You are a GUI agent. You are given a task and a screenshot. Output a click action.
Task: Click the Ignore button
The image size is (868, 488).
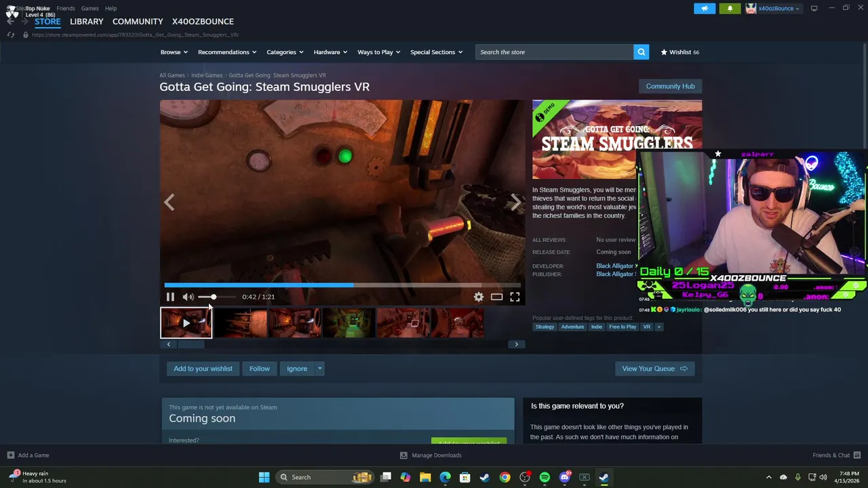[x=297, y=369]
